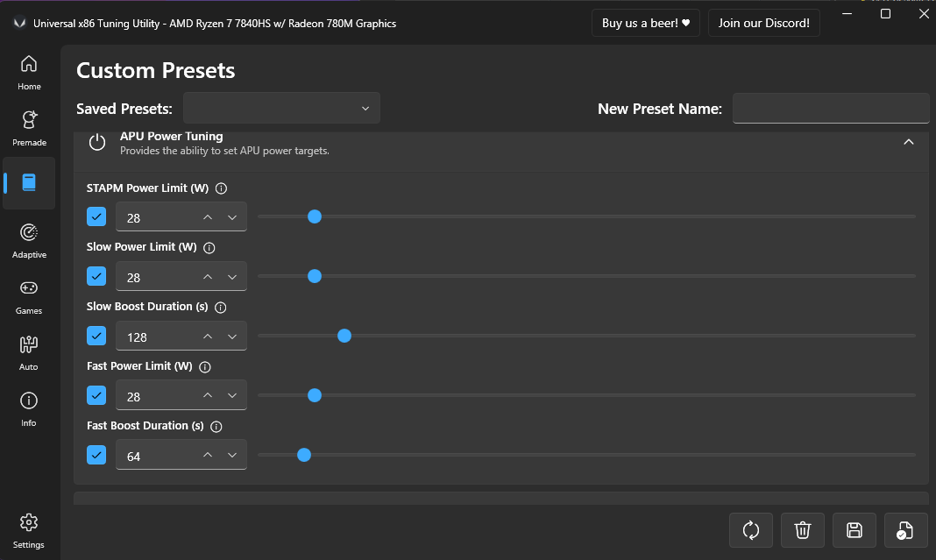Click the Slow Power Limit slider handle

(315, 276)
